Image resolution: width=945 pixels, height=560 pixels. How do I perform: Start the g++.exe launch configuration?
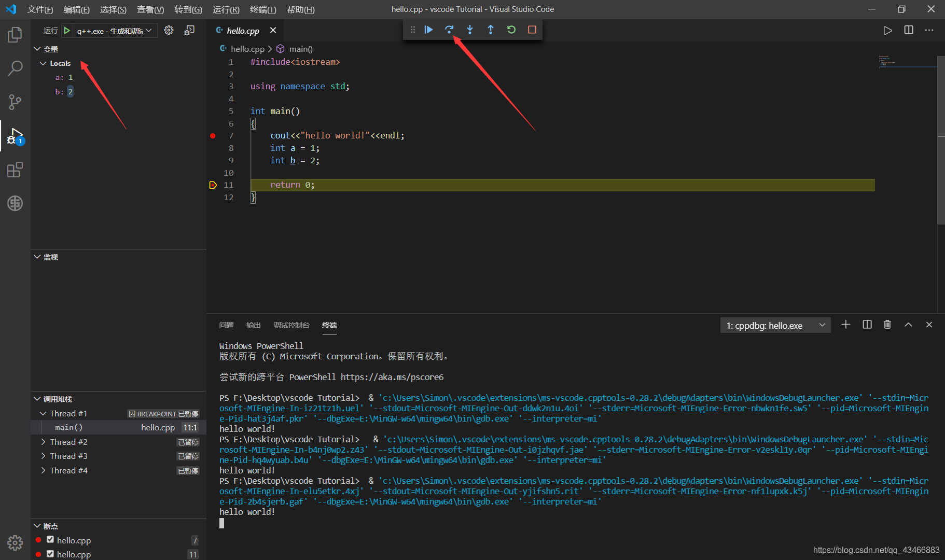[x=67, y=31]
